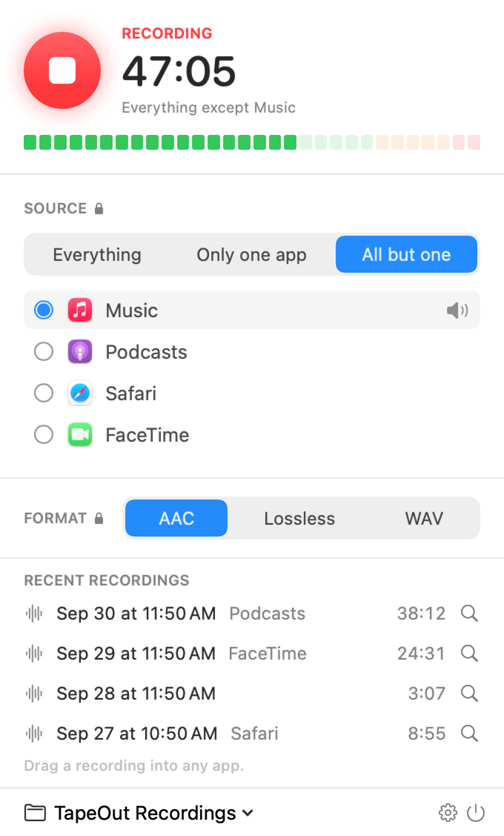Image resolution: width=504 pixels, height=836 pixels.
Task: Choose WAV format
Action: (424, 518)
